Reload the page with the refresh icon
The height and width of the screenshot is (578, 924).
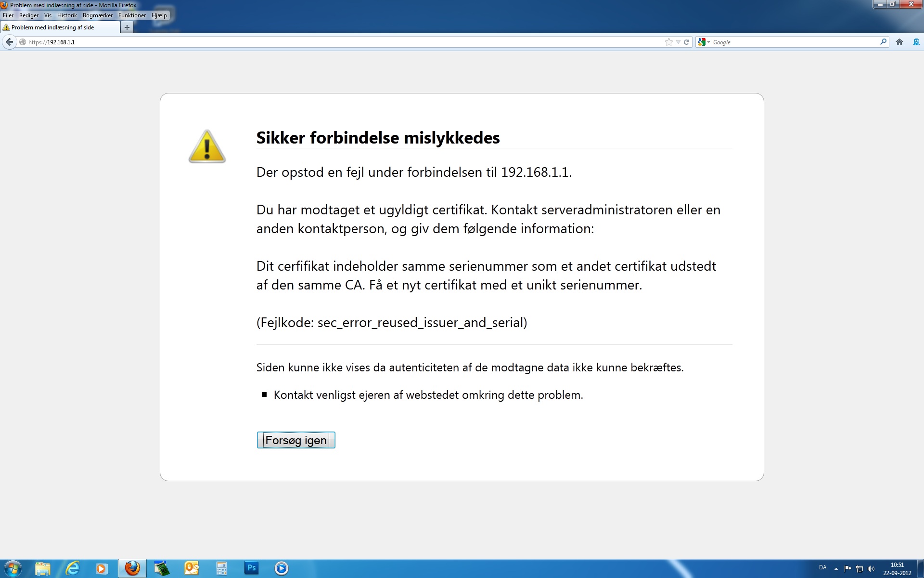(687, 42)
